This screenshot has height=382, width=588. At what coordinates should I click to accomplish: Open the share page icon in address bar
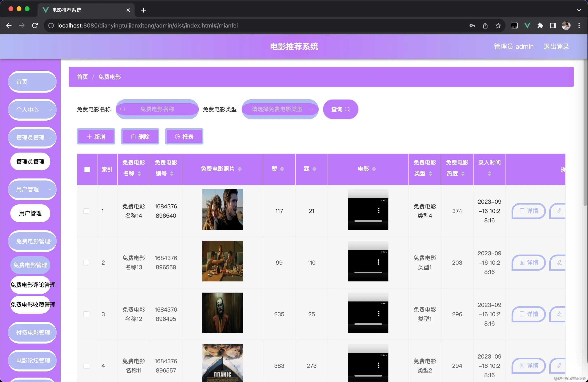tap(485, 25)
